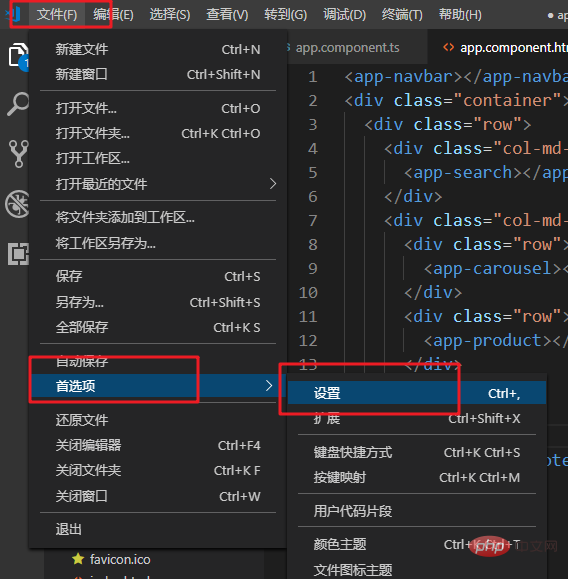This screenshot has width=568, height=579.
Task: Click the VS Code logo icon
Action: [13, 15]
